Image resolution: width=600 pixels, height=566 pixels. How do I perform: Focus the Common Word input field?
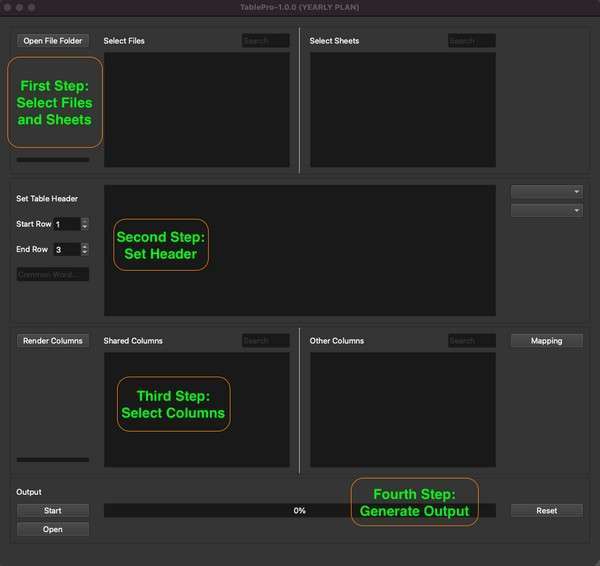point(53,274)
